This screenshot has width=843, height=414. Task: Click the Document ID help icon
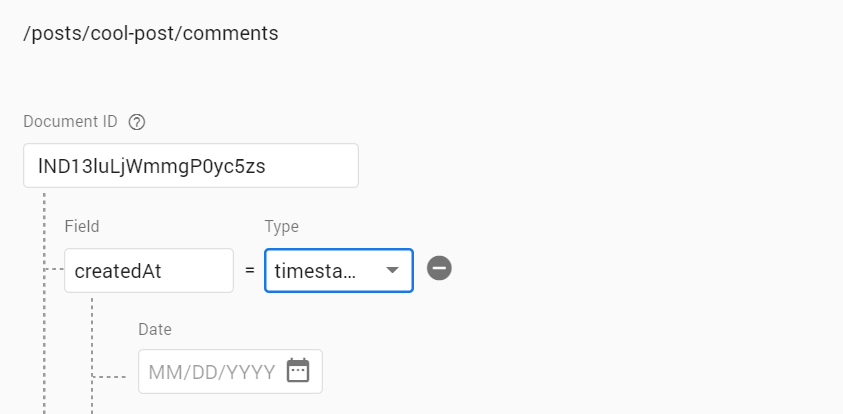138,122
